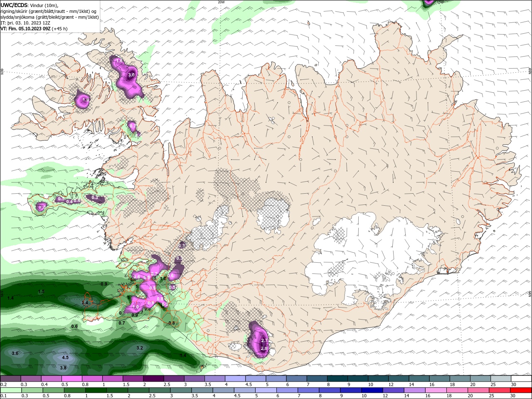Click the 3.8 rainfall value offshore southwest
The width and height of the screenshot is (532, 399).
[63, 368]
